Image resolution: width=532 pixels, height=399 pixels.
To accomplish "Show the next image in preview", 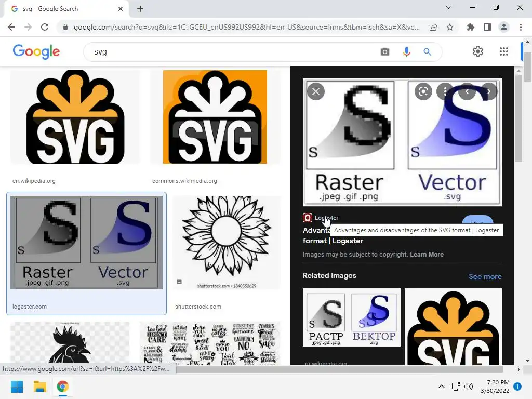I will (488, 91).
